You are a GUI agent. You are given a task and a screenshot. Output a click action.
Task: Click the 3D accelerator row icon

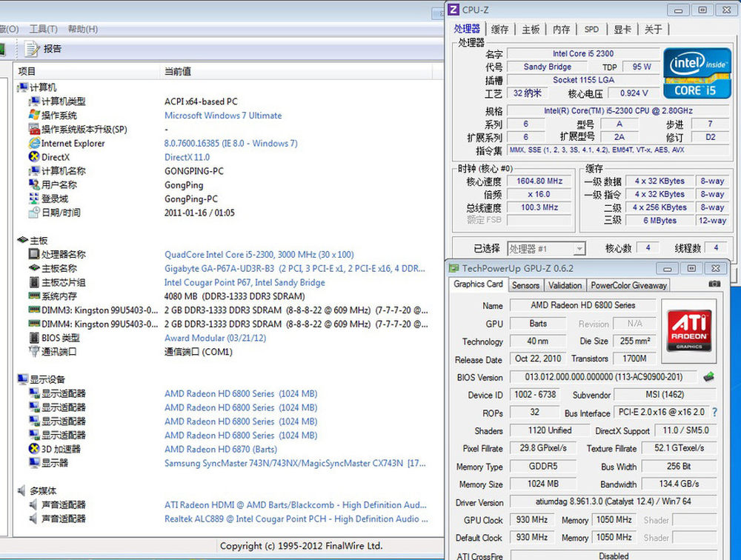click(x=34, y=448)
